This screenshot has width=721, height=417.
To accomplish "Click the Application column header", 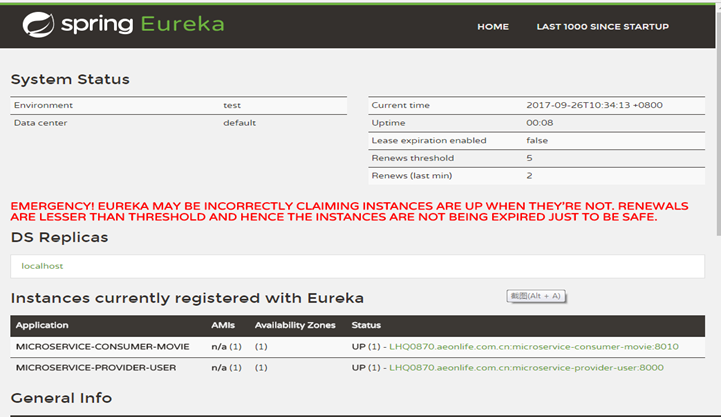I will pyautogui.click(x=42, y=325).
